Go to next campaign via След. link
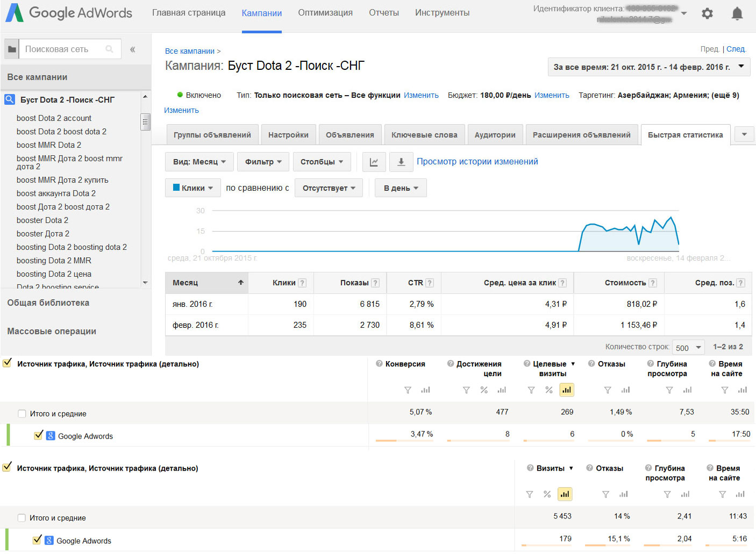The height and width of the screenshot is (554, 756). [736, 49]
